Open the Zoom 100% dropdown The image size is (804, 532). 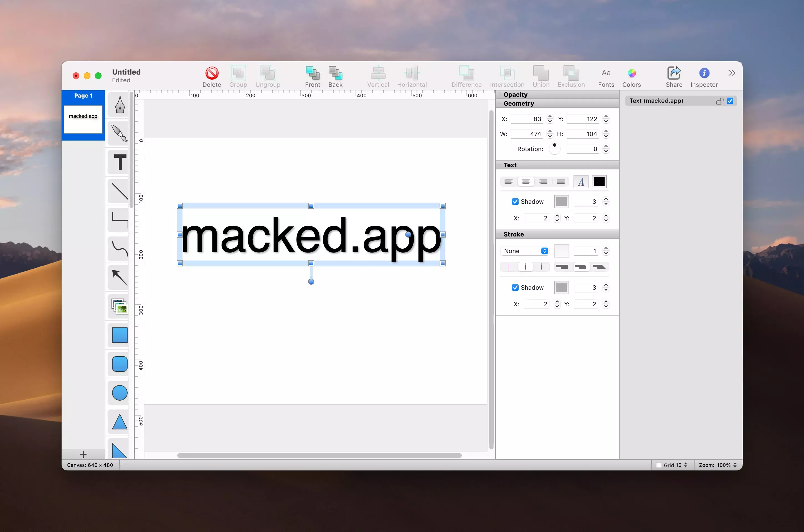pyautogui.click(x=717, y=465)
